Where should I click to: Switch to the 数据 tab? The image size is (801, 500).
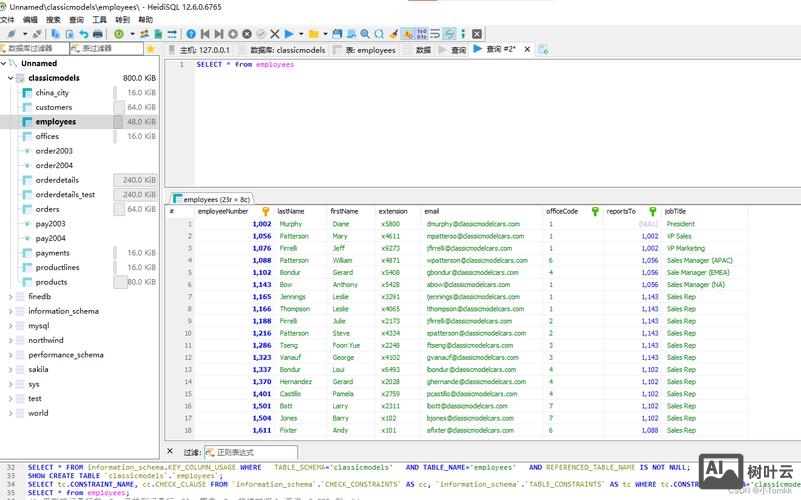click(x=419, y=50)
